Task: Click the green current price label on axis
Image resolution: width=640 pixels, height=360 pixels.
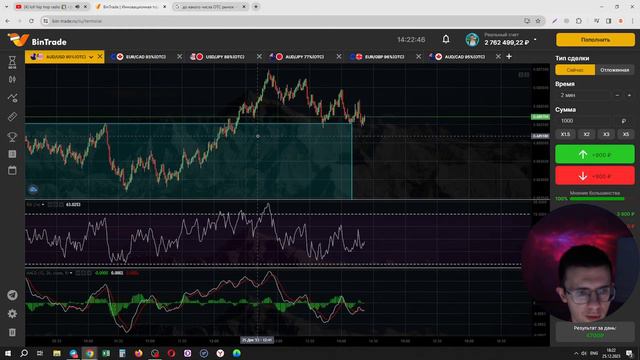Action: [x=540, y=117]
